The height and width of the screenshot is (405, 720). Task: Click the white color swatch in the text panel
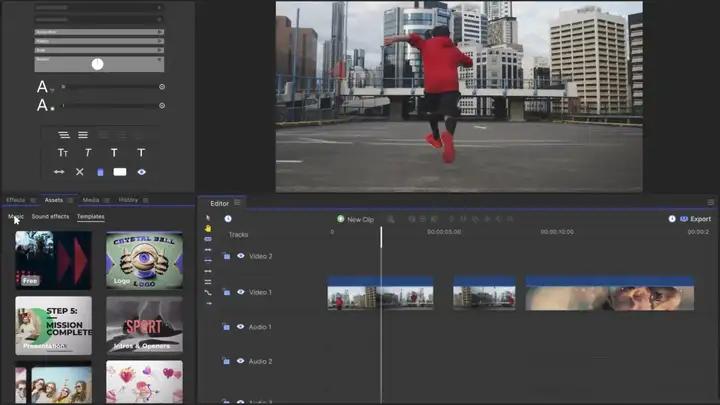(x=120, y=172)
